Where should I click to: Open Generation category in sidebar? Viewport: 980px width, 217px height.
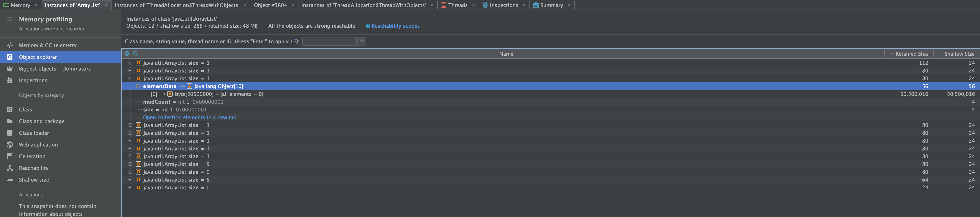click(x=60, y=156)
